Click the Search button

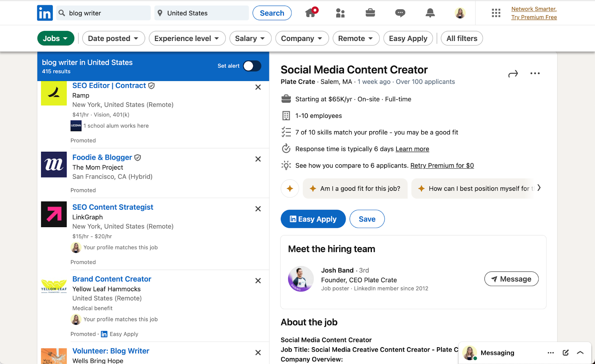(x=272, y=13)
